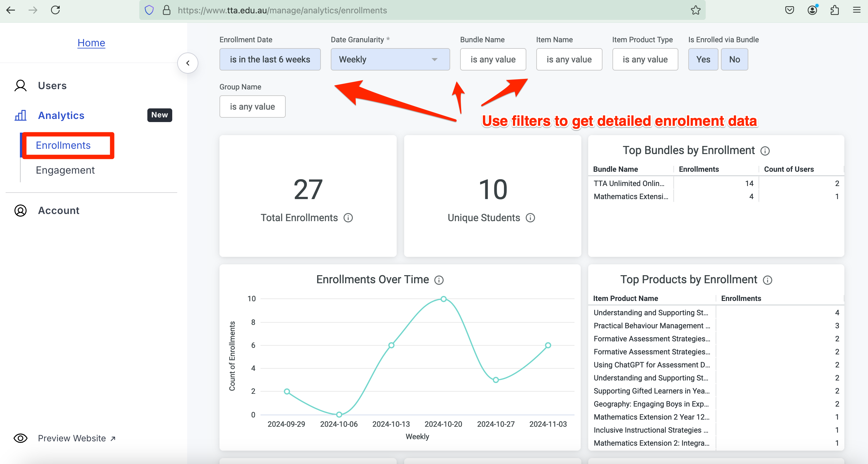Toggle No for Is Enrolled via Bundle
868x464 pixels.
[x=734, y=59]
